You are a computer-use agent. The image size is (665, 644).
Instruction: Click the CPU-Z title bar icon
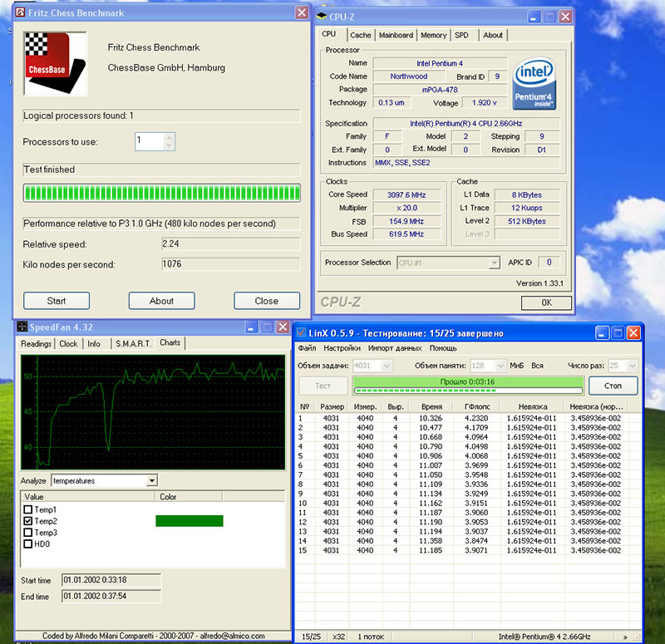pyautogui.click(x=322, y=17)
